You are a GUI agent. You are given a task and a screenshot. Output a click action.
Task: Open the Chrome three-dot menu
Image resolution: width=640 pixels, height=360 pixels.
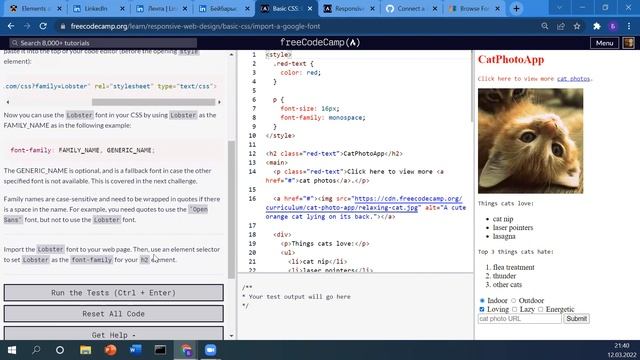click(629, 26)
